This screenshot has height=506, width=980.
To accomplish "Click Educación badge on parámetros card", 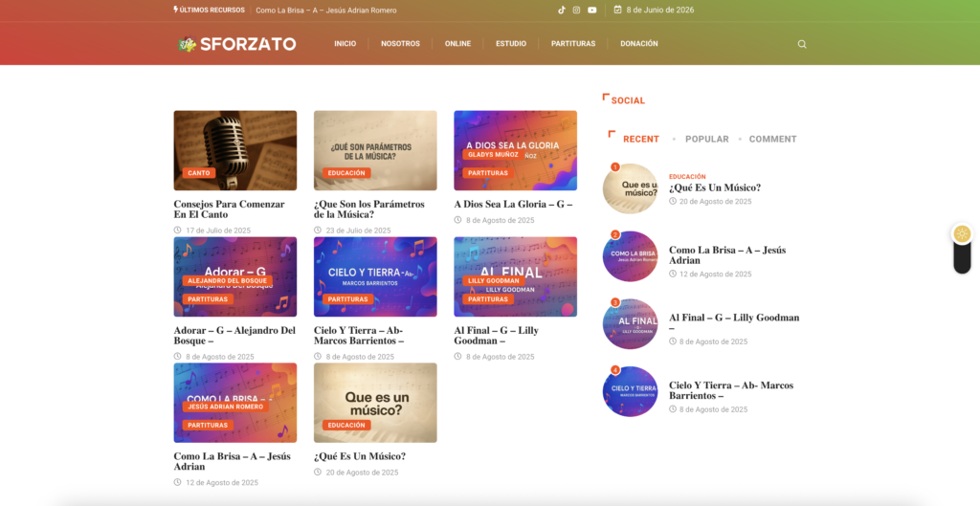I will click(x=346, y=173).
